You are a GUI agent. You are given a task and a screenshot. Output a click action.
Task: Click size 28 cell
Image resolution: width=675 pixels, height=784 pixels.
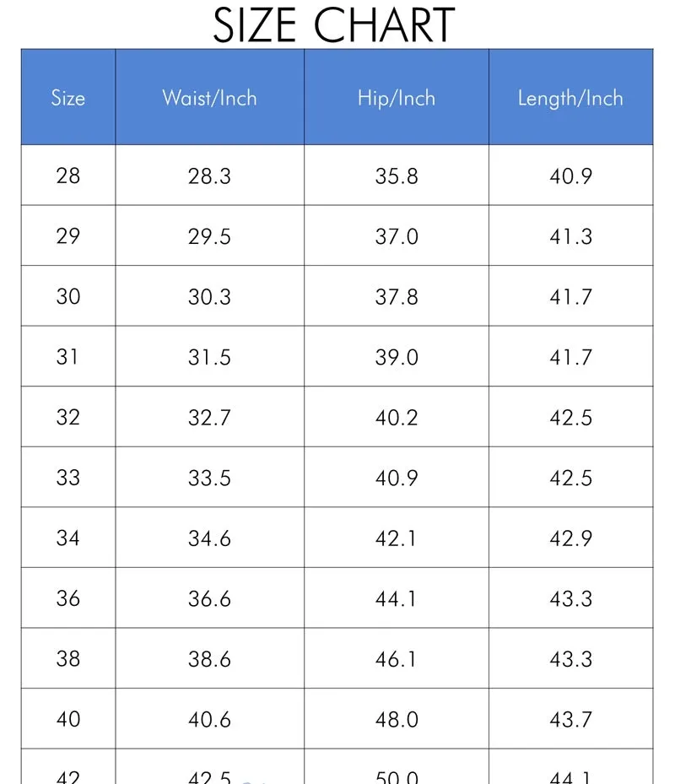[x=68, y=176]
